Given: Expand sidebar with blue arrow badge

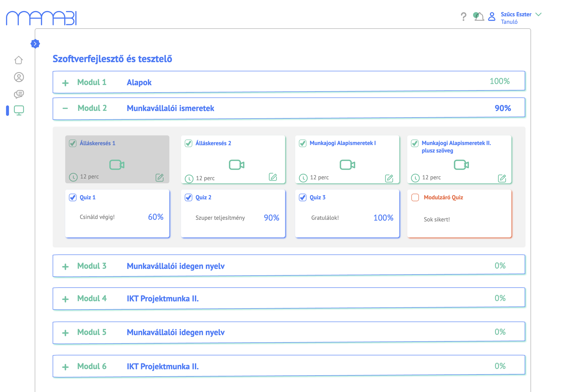Looking at the screenshot, I should click(x=35, y=44).
